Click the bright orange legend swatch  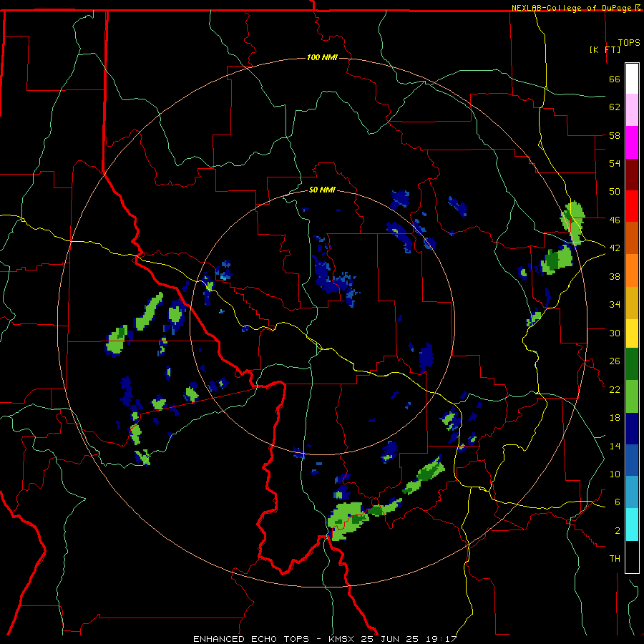pyautogui.click(x=632, y=270)
